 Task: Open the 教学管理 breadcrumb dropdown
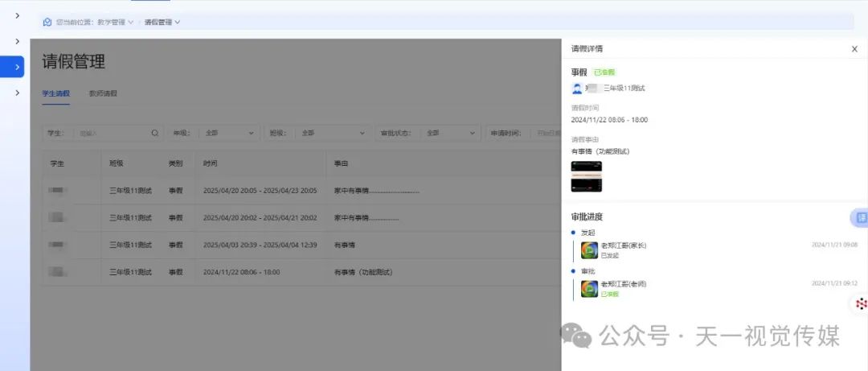point(115,23)
